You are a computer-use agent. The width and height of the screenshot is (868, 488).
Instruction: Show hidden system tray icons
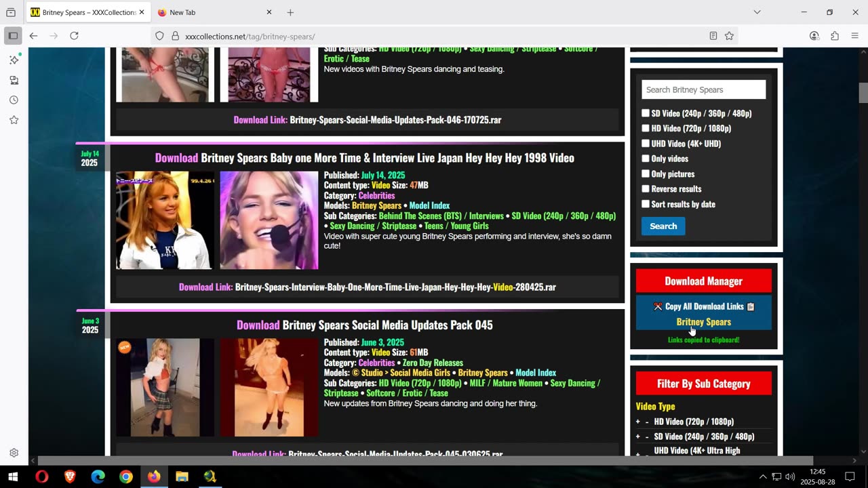pos(763,476)
